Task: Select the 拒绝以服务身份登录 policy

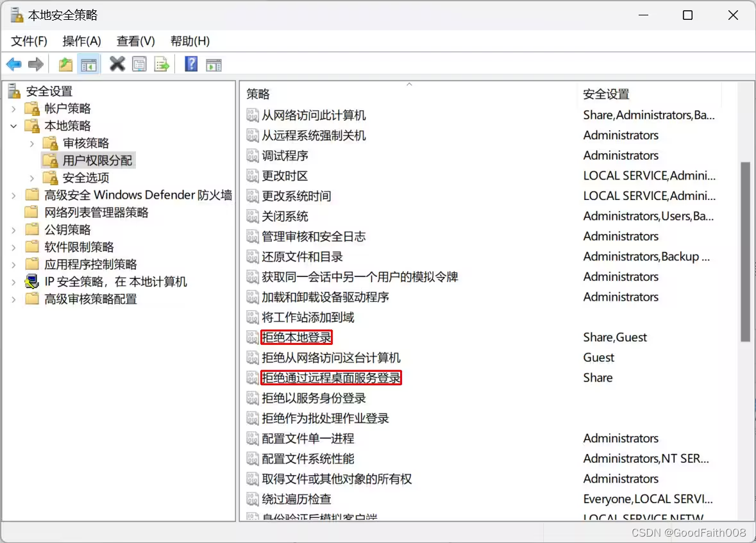Action: click(314, 398)
